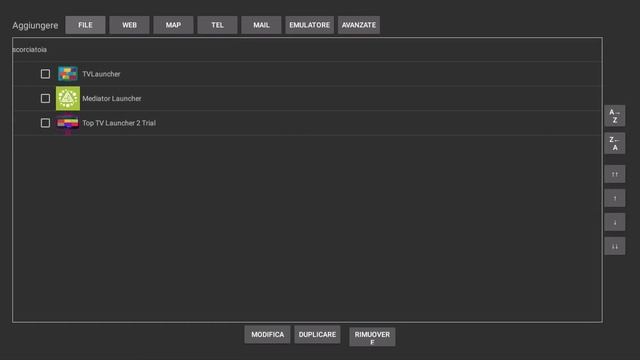Click the Top TV Launcher 2 Trial icon
Screen dimensions: 640x360
click(x=68, y=123)
